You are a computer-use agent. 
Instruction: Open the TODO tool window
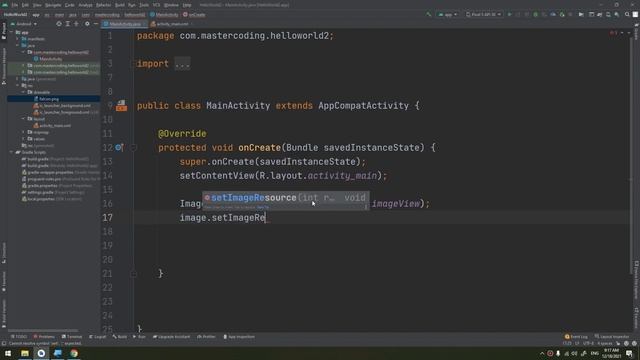[x=18, y=337]
